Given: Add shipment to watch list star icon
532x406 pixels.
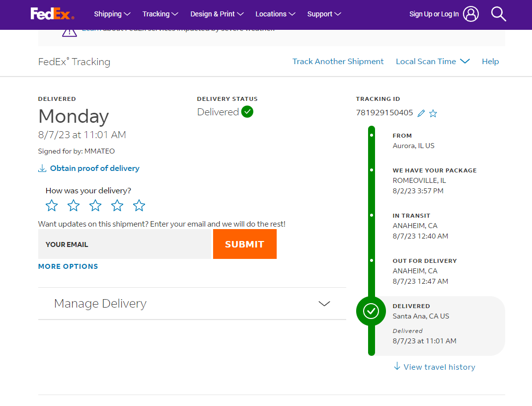Looking at the screenshot, I should point(433,113).
